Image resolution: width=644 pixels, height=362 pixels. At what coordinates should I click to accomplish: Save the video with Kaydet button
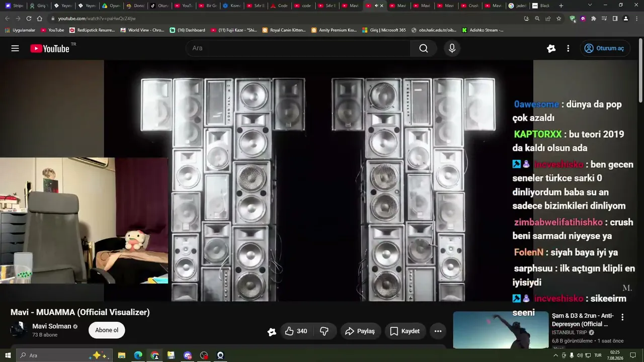point(405,331)
